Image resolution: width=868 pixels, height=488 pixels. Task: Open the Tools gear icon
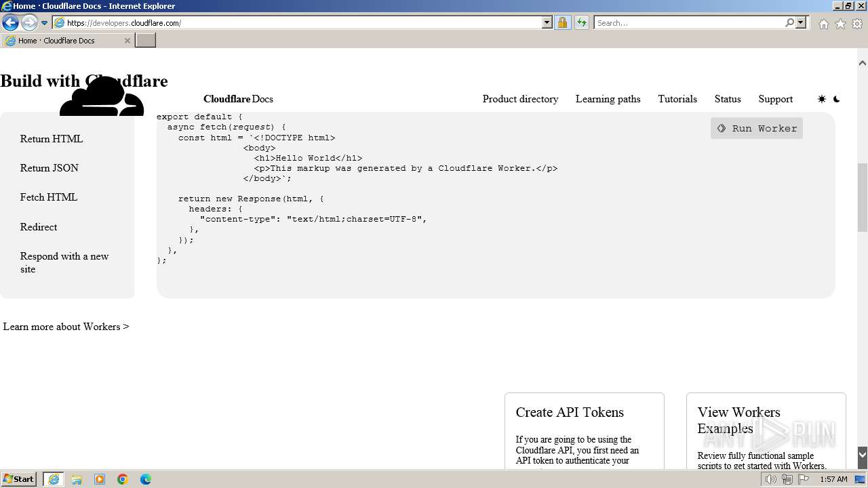pos(857,24)
